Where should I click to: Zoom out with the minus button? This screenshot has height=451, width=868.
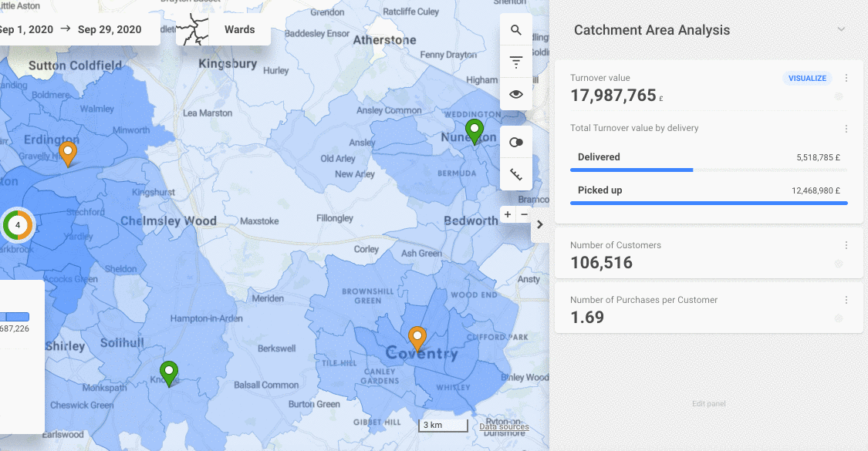[x=525, y=214]
